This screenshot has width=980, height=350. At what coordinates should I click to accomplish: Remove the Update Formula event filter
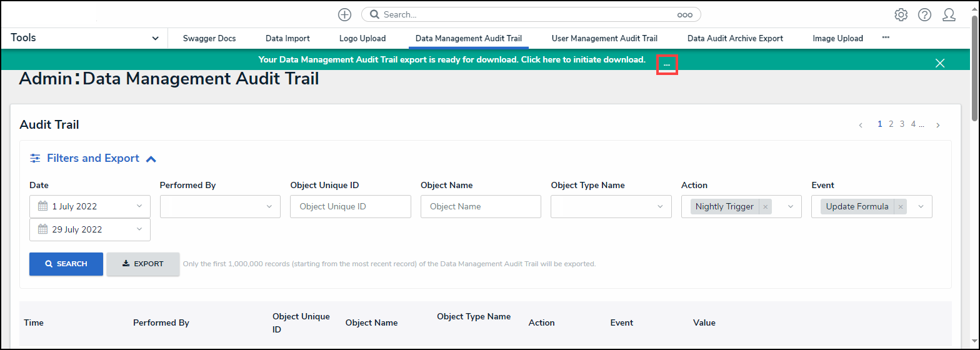tap(900, 207)
